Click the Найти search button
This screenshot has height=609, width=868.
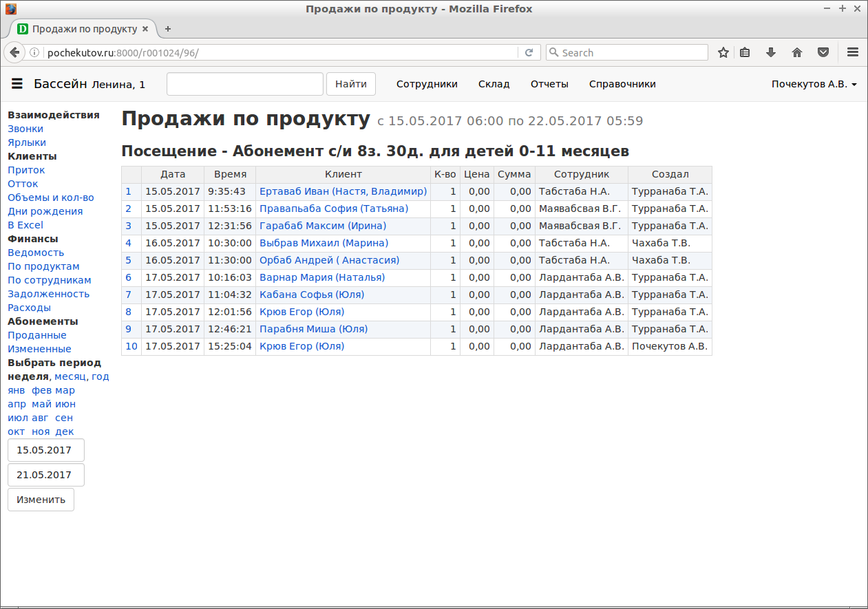pos(351,84)
